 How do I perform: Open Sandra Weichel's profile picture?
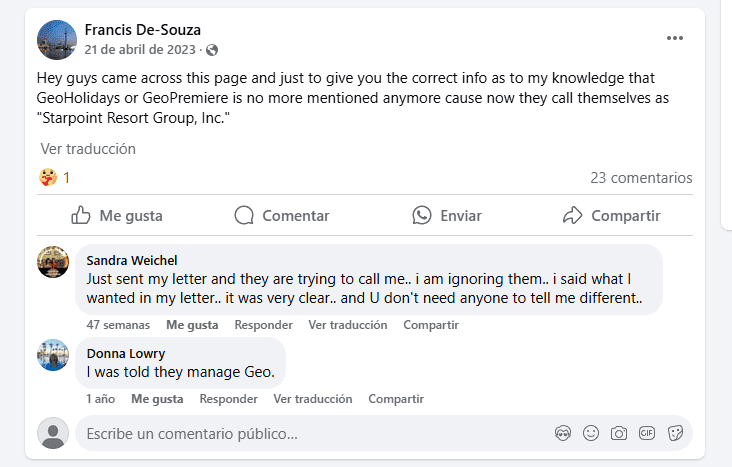pyautogui.click(x=53, y=262)
